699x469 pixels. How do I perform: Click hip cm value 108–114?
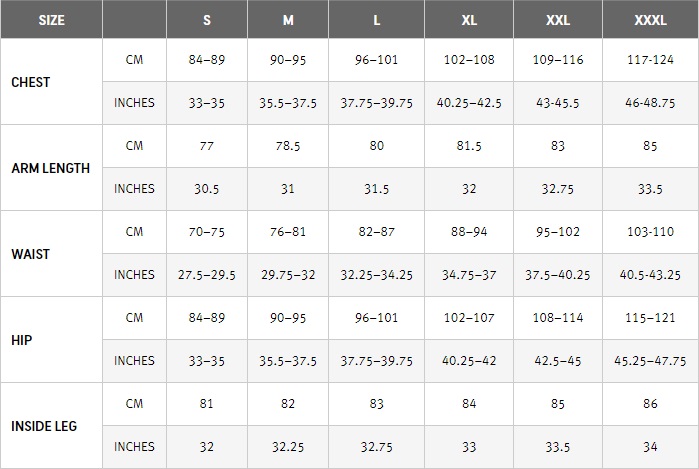click(x=558, y=318)
